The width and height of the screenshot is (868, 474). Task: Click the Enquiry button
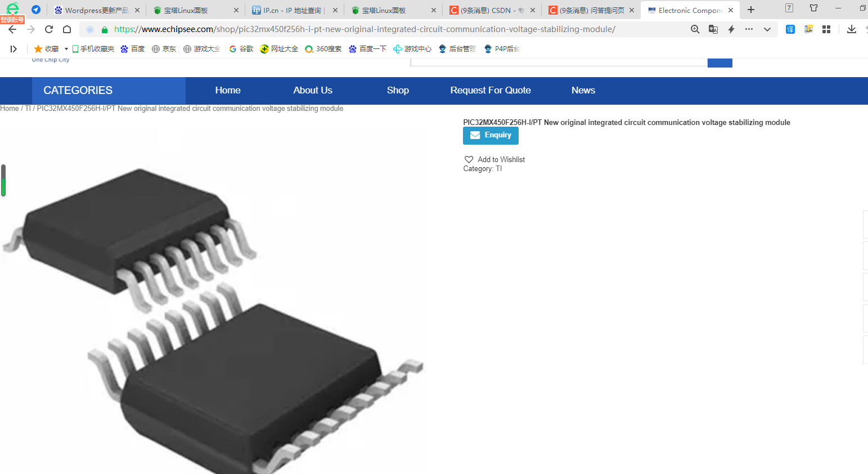point(491,136)
